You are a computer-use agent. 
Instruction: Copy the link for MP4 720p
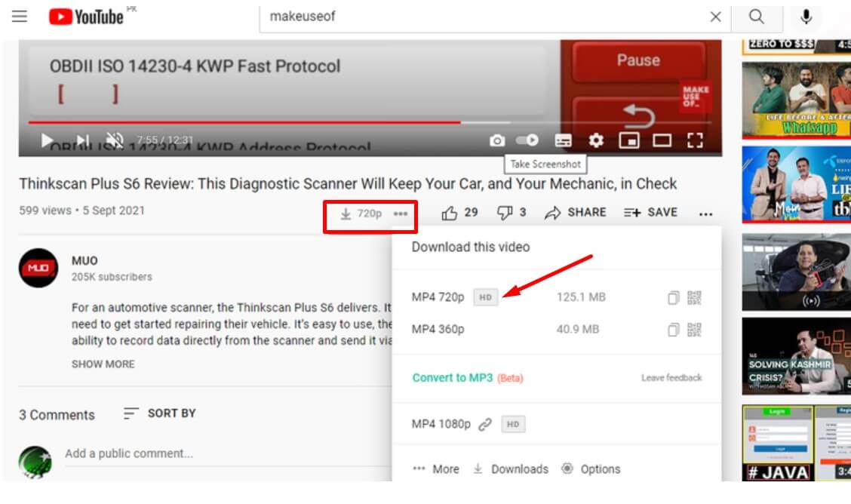pyautogui.click(x=673, y=297)
